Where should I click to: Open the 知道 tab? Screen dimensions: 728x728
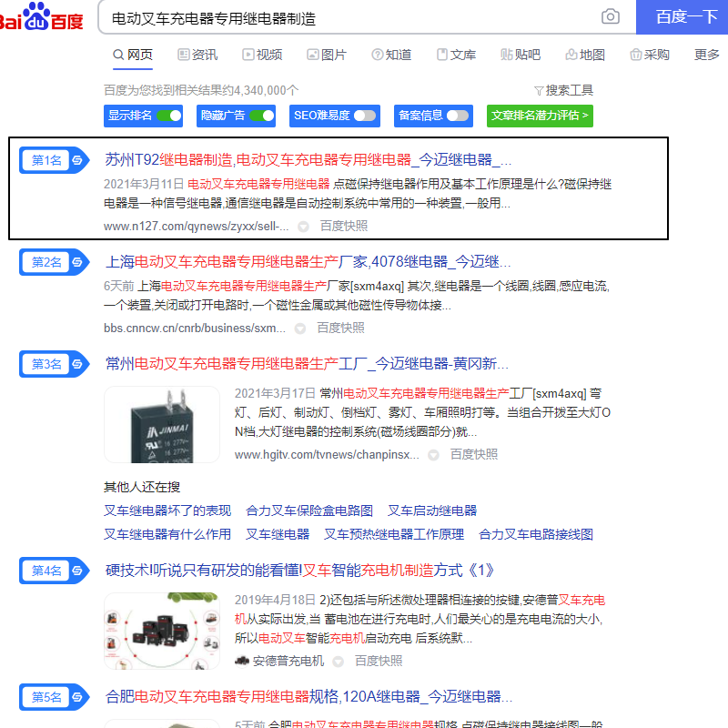(391, 55)
